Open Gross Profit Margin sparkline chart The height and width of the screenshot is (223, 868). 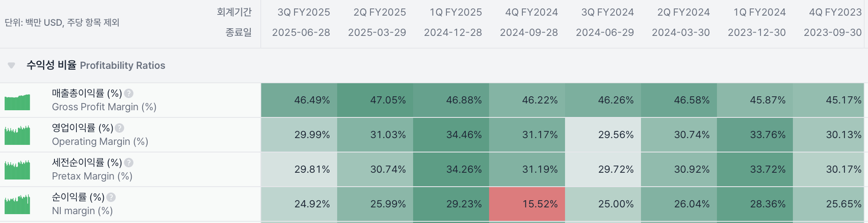click(x=17, y=102)
